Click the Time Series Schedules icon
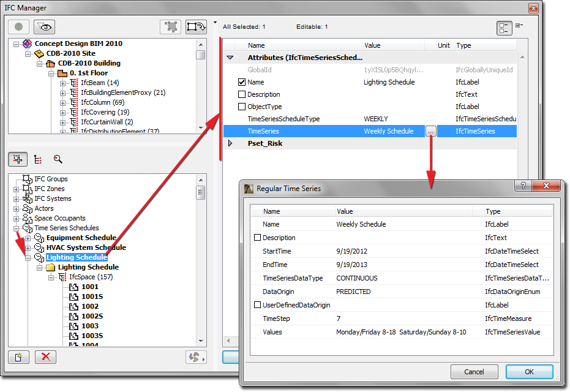The image size is (570, 392). 28,228
